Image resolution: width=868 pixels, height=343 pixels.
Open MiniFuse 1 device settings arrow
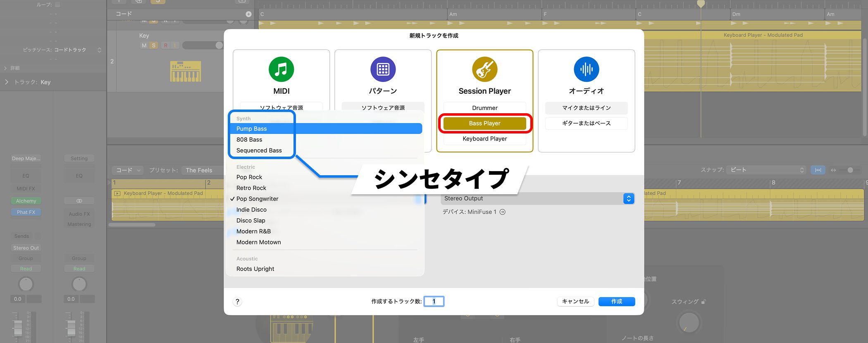pos(503,212)
